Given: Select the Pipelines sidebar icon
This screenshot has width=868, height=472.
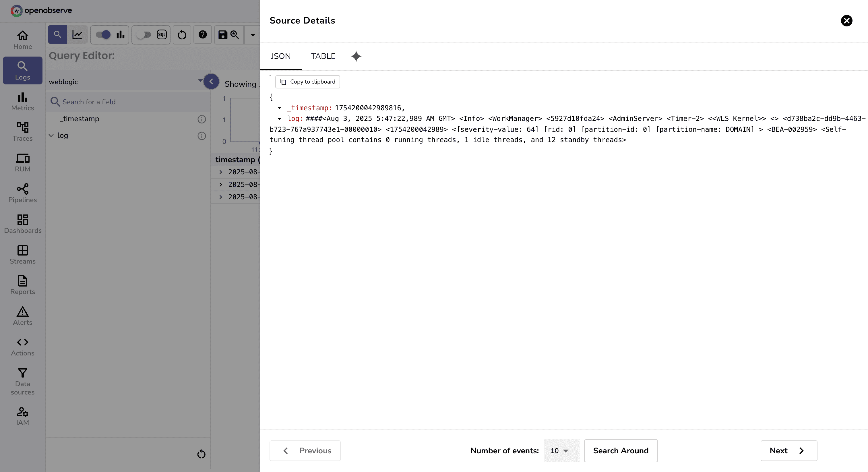Looking at the screenshot, I should pos(22,193).
